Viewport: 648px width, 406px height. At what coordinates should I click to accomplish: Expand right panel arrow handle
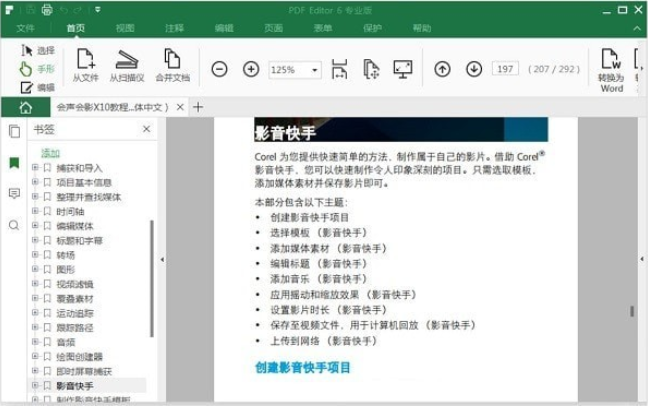(x=642, y=259)
